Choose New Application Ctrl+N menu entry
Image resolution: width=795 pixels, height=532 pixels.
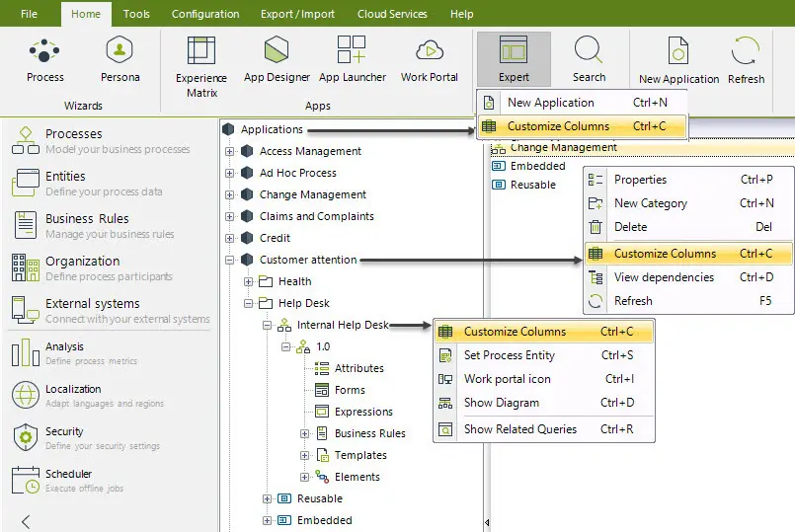coord(582,103)
